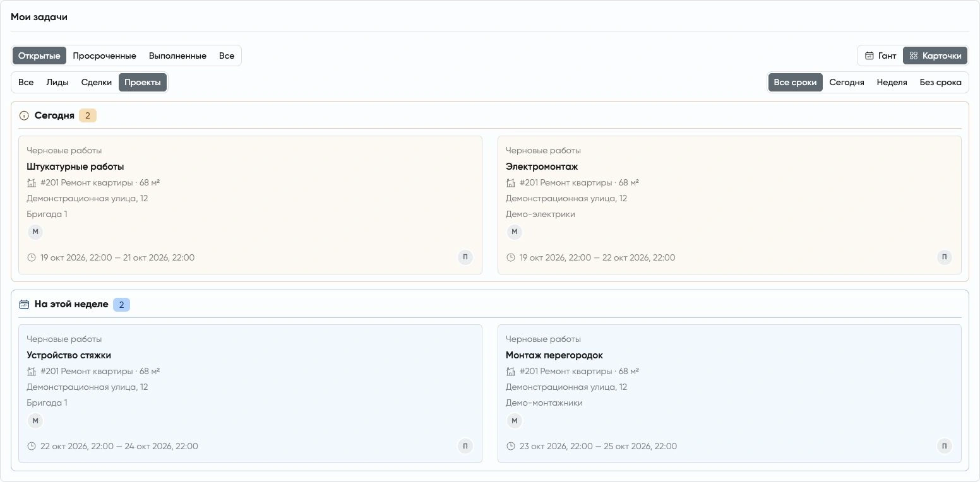Switch to Просроченные tasks filter

104,56
